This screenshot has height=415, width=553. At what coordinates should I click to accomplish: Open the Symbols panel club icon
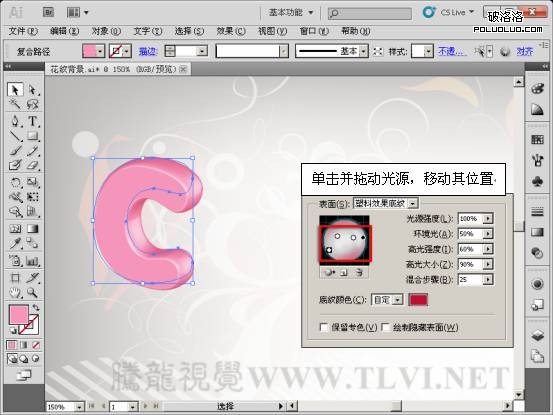[x=537, y=182]
